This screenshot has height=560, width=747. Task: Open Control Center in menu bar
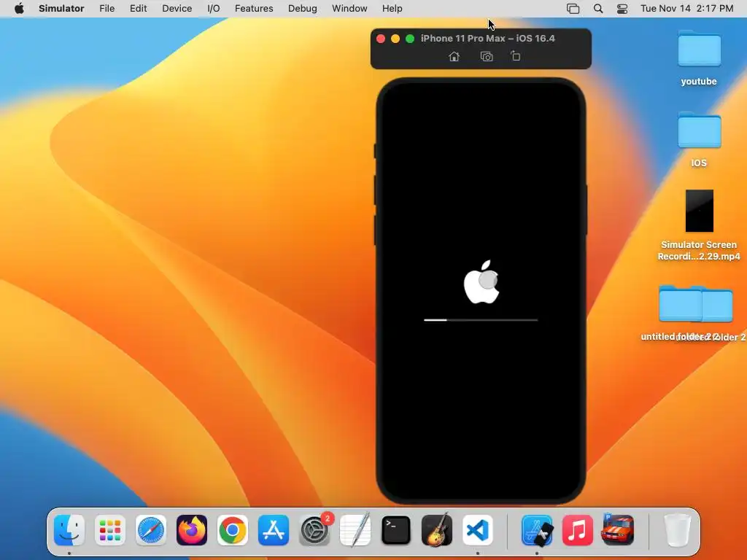622,9
